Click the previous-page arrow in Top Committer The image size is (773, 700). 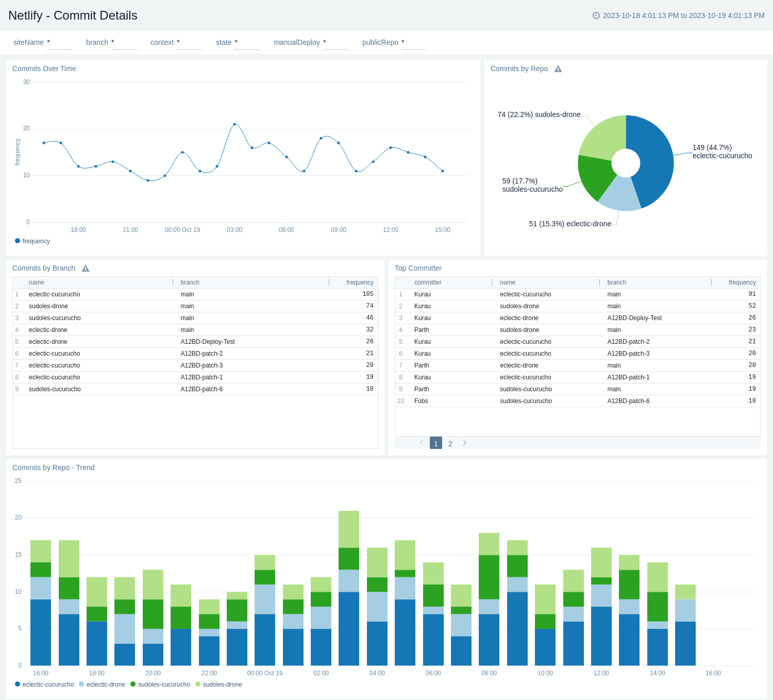point(421,443)
